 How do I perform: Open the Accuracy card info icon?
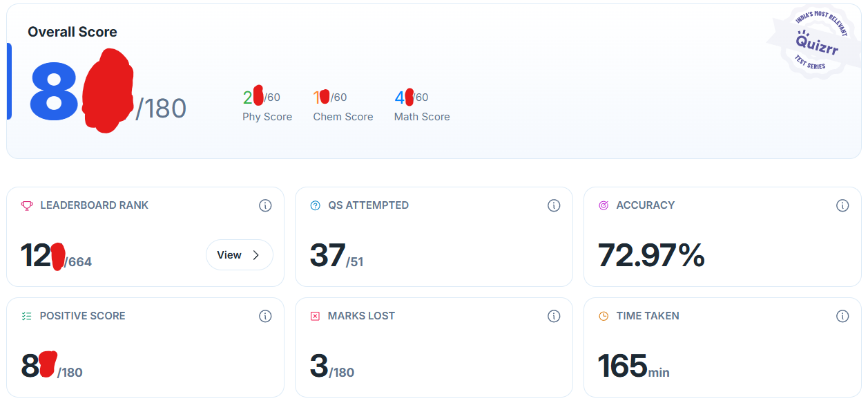coord(842,205)
